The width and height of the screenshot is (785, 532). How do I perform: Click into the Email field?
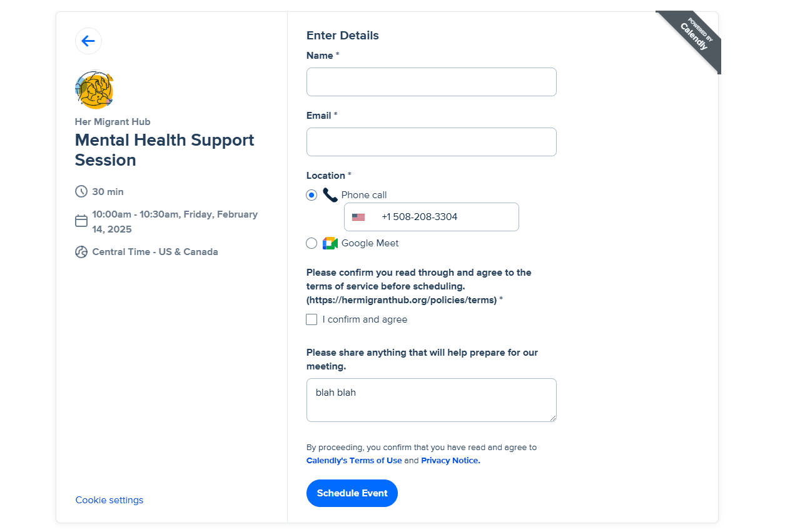431,142
